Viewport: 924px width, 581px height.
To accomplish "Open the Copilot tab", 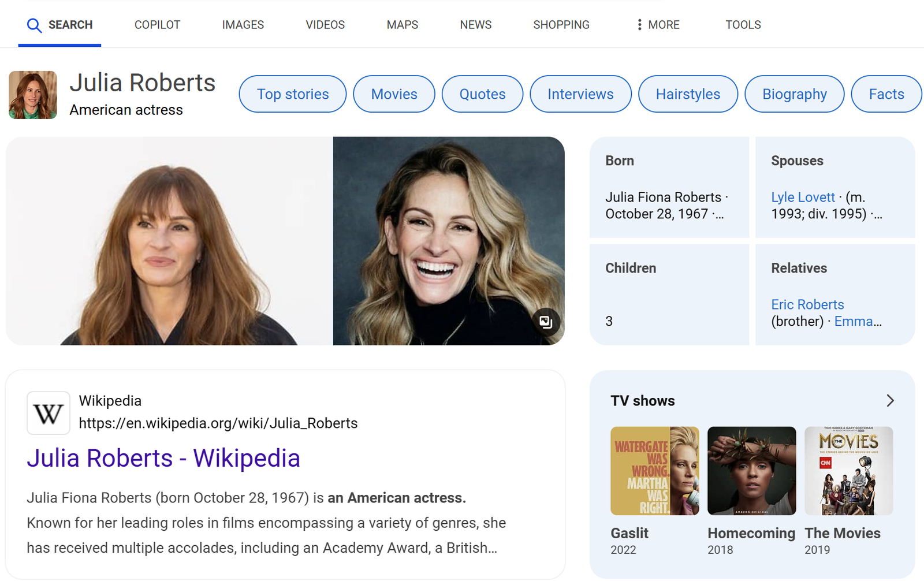I will (x=157, y=25).
